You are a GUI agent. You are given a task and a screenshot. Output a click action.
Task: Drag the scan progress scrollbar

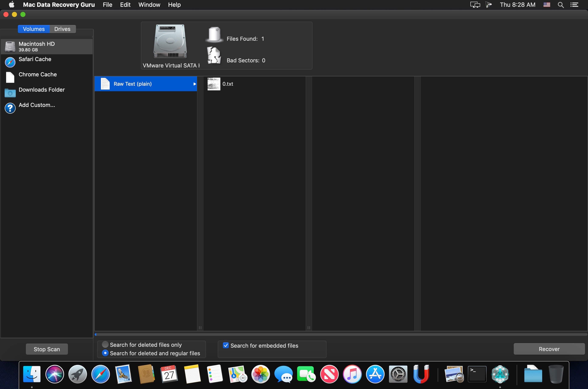(x=96, y=335)
